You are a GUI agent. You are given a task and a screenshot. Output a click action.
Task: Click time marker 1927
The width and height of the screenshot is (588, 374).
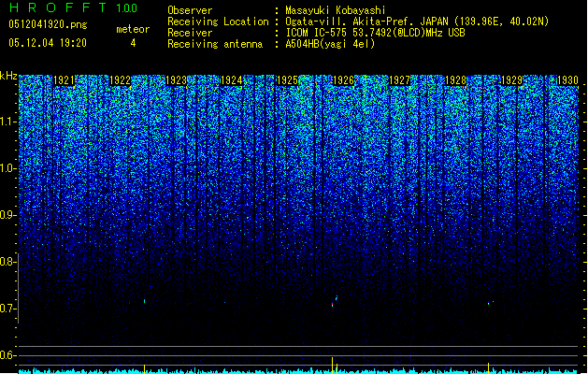point(400,80)
